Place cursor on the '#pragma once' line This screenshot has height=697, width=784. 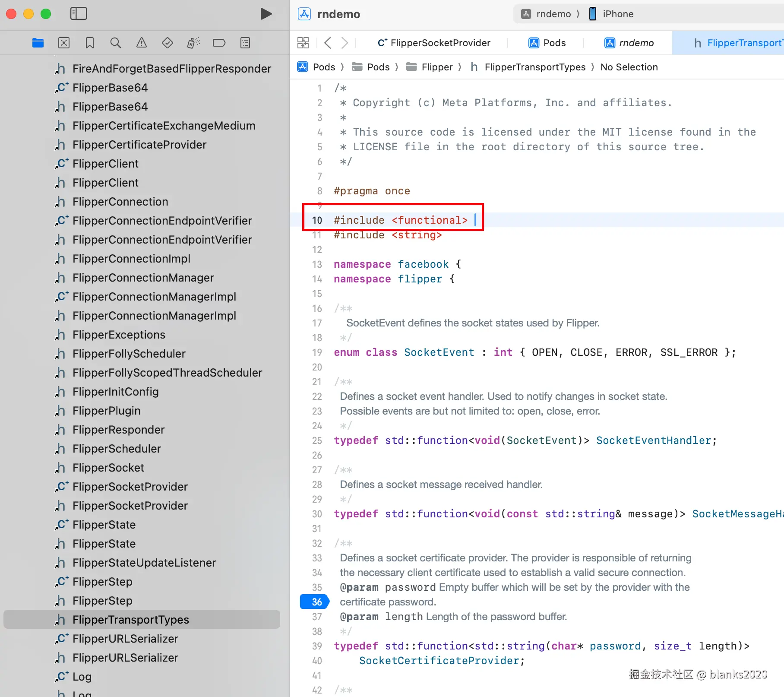[x=372, y=191]
